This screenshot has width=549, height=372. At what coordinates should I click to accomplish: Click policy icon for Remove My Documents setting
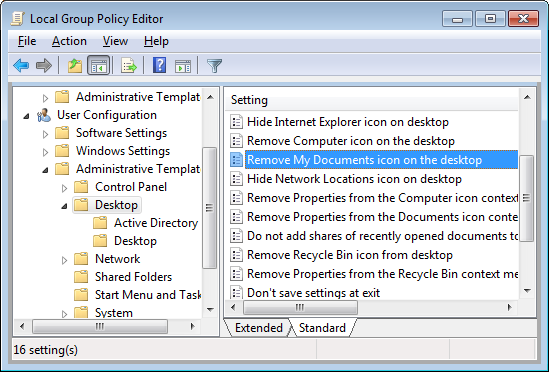pyautogui.click(x=236, y=160)
